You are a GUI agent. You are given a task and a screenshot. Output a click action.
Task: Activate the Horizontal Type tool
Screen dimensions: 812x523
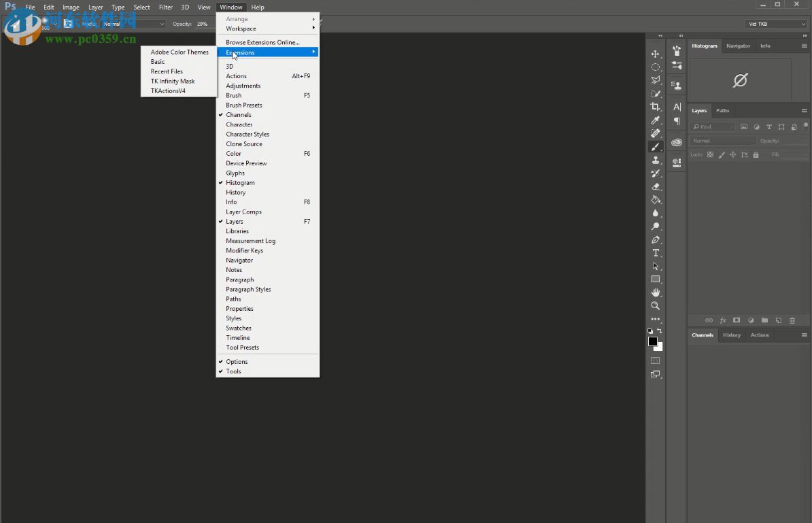(x=656, y=253)
